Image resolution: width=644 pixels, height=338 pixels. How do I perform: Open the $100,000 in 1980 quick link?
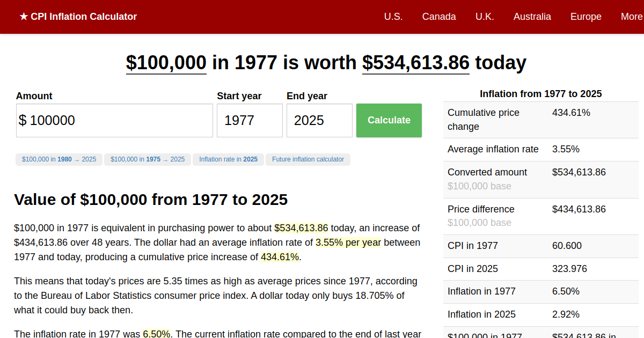59,159
